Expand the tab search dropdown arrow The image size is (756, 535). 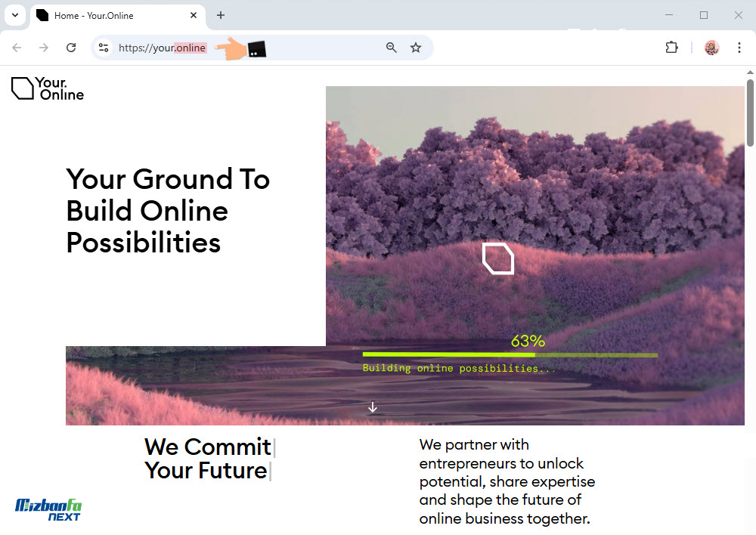click(14, 15)
